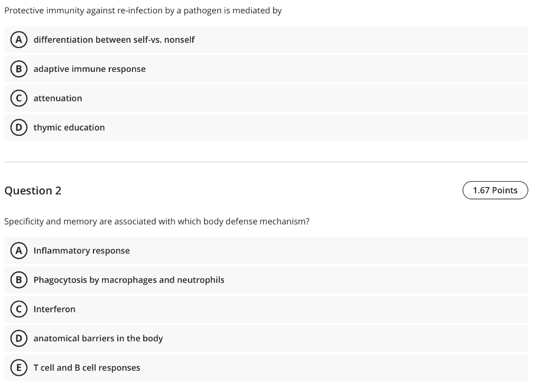Image resolution: width=541 pixels, height=392 pixels.
Task: Select T cell and B cell responses
Action: point(87,368)
